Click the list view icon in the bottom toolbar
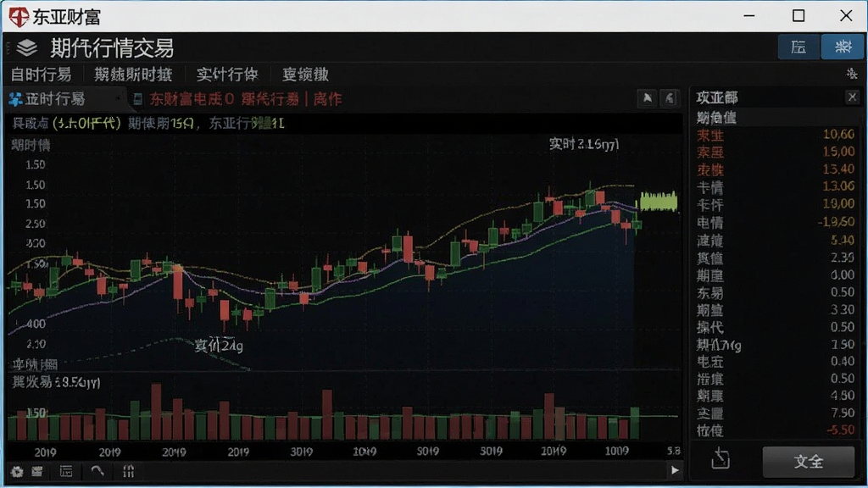The width and height of the screenshot is (868, 488). pos(66,471)
